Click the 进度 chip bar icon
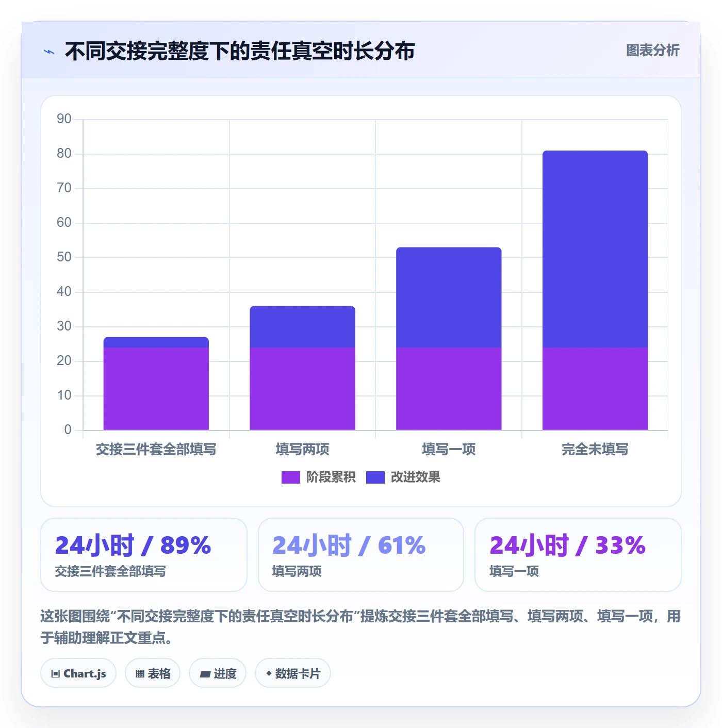Image resolution: width=722 pixels, height=728 pixels. point(205,674)
